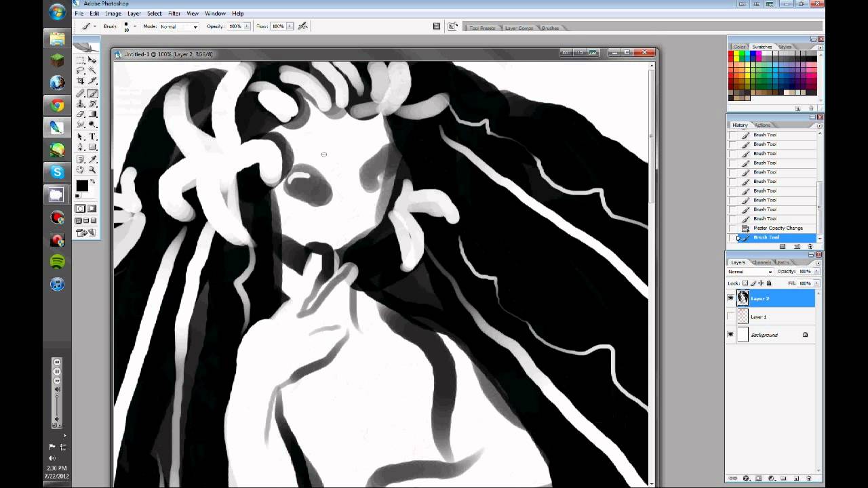
Task: Select the Healing Brush tool
Action: (80, 94)
